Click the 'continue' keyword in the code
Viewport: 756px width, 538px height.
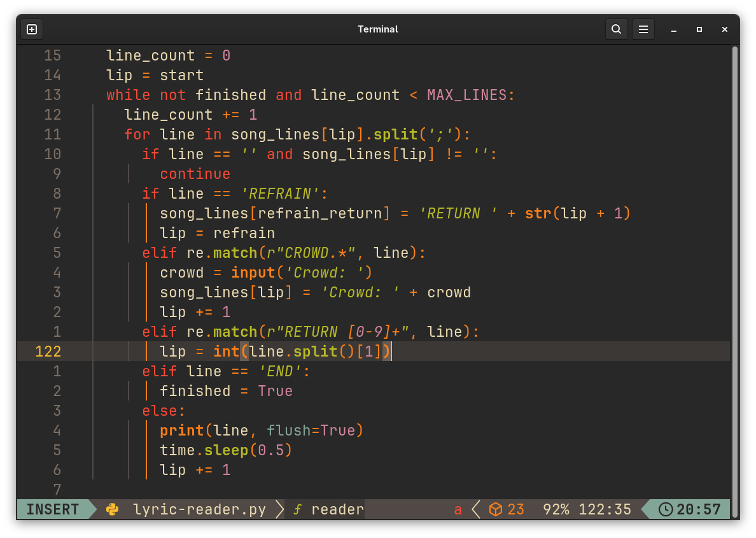tap(195, 174)
